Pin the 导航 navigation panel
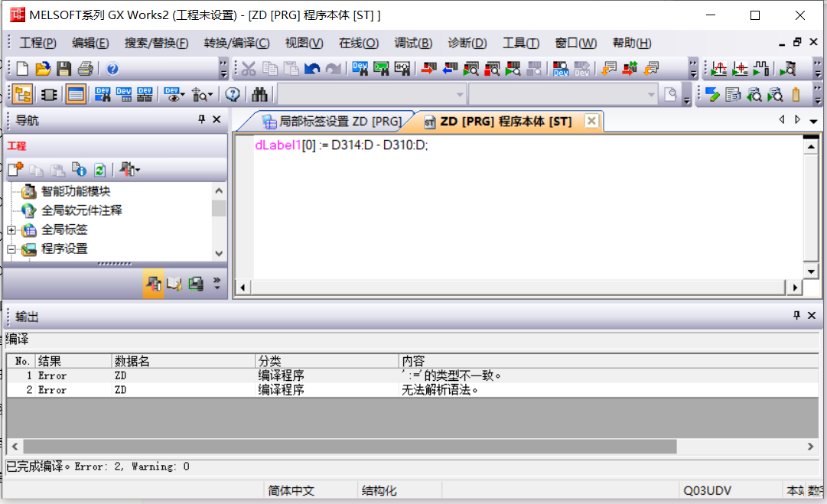Viewport: 827px width, 504px height. pos(202,119)
